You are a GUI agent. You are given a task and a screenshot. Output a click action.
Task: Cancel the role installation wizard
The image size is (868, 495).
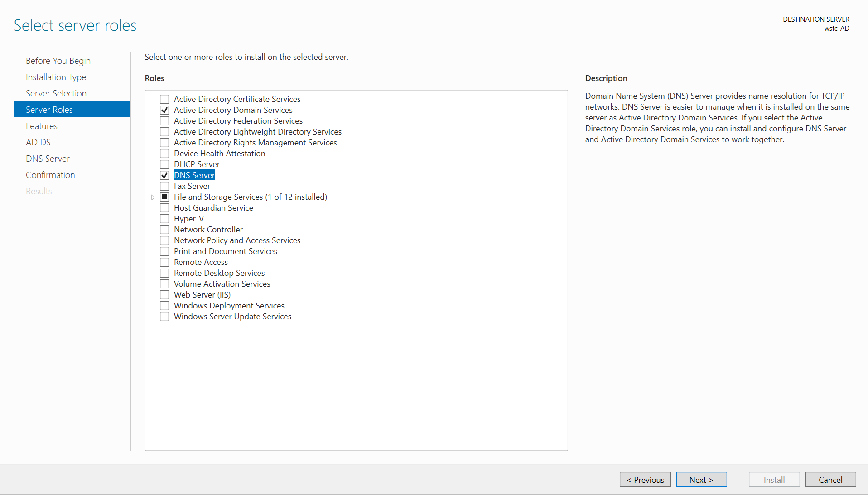[x=830, y=480]
